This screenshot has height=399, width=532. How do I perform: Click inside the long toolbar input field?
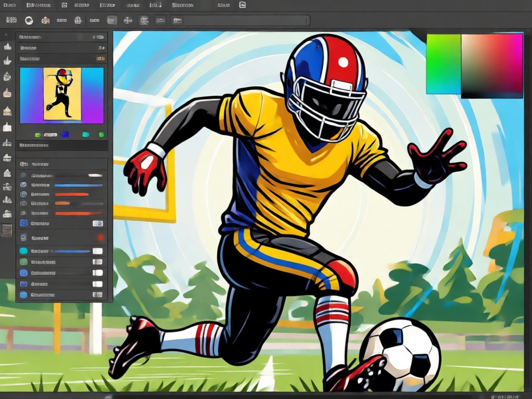pyautogui.click(x=246, y=20)
